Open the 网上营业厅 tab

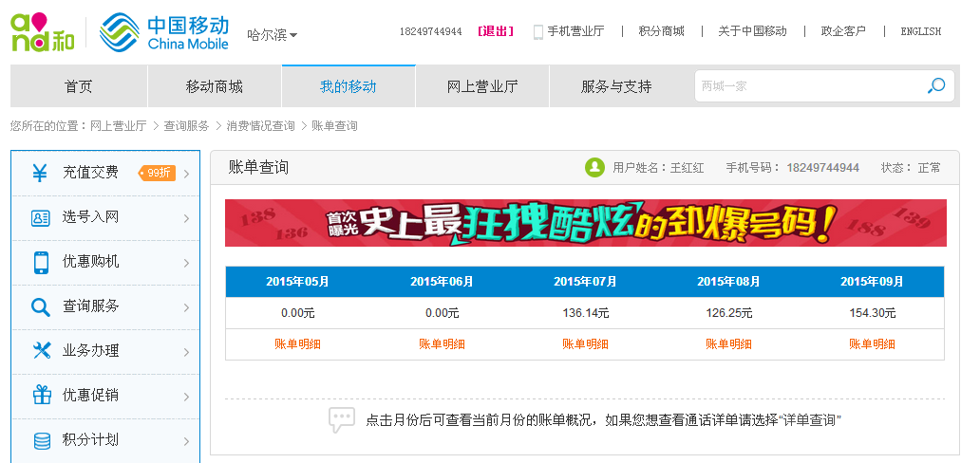pyautogui.click(x=482, y=86)
